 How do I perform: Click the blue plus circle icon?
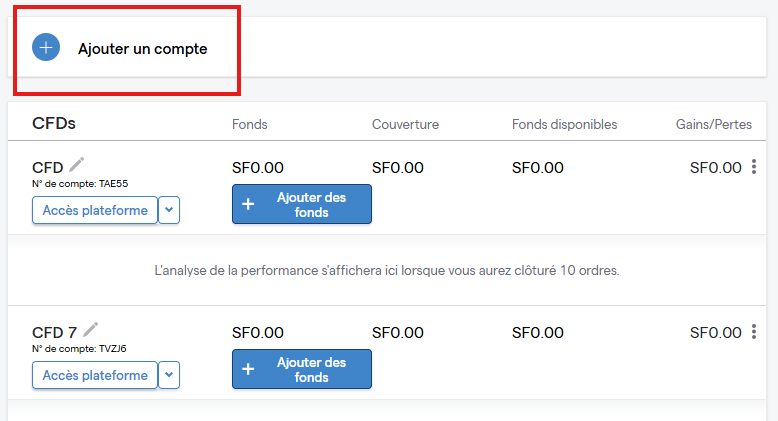tap(46, 48)
